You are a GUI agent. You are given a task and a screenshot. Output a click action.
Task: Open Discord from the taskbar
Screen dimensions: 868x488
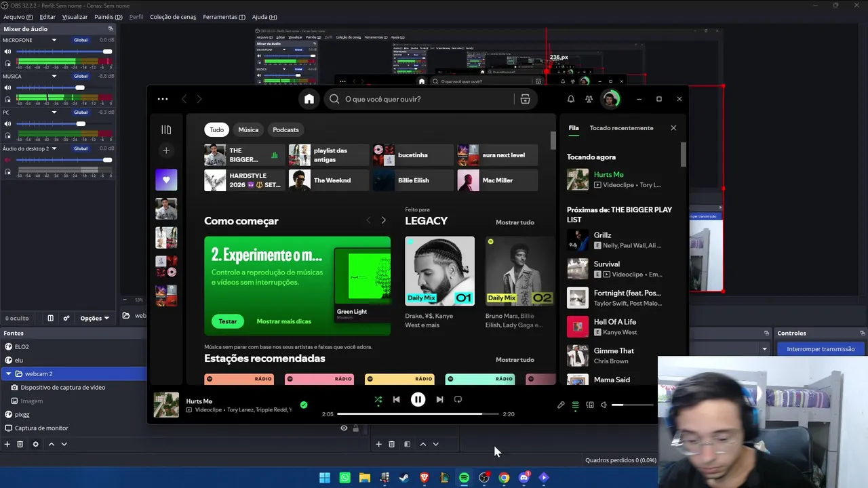(x=524, y=478)
